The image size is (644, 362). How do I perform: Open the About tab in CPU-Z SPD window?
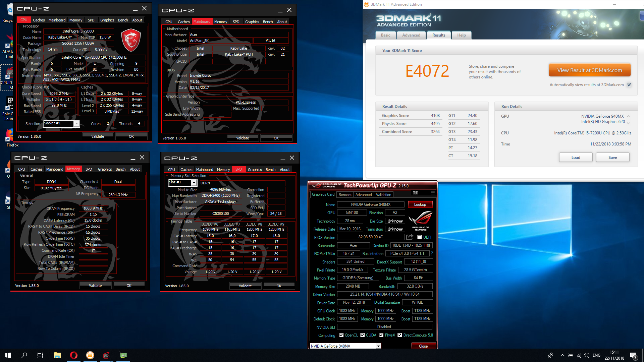(x=285, y=170)
